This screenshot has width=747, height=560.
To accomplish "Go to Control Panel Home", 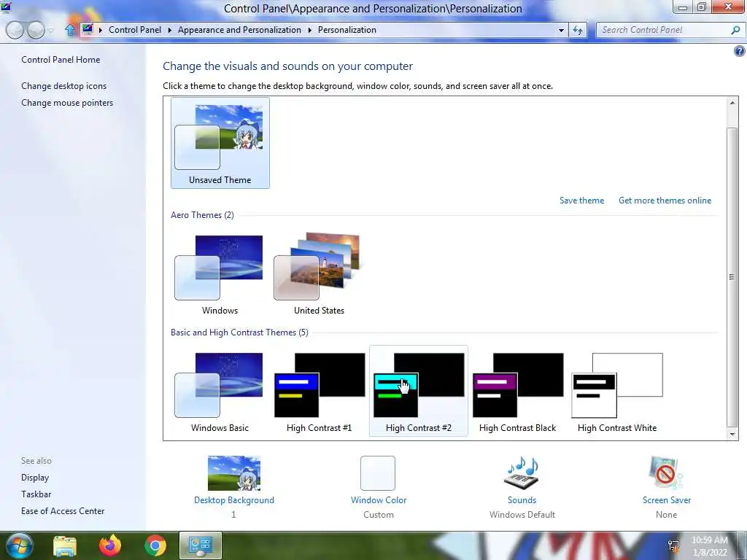I will pos(61,60).
